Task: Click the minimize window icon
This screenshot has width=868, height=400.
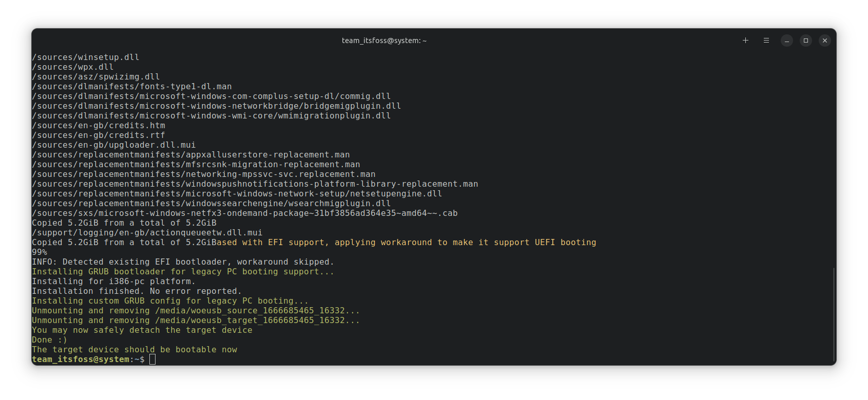Action: (786, 41)
